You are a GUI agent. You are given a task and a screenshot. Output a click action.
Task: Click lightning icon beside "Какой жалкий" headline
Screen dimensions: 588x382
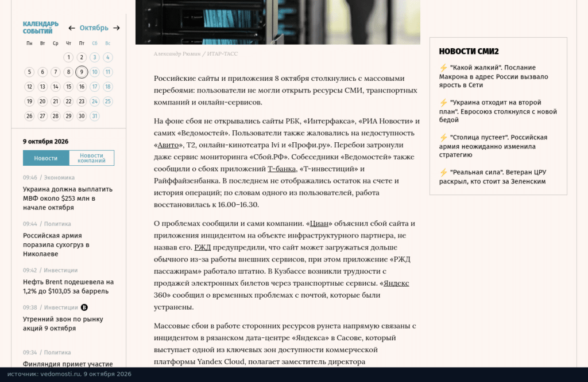pos(443,68)
